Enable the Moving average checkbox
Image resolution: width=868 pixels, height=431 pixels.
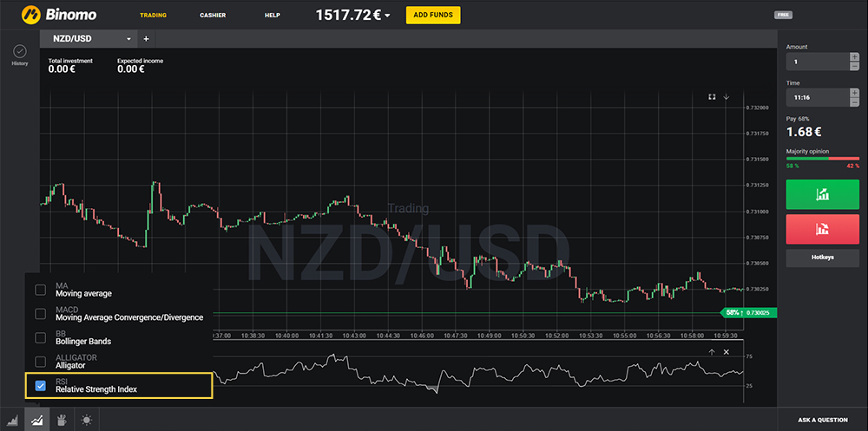40,290
